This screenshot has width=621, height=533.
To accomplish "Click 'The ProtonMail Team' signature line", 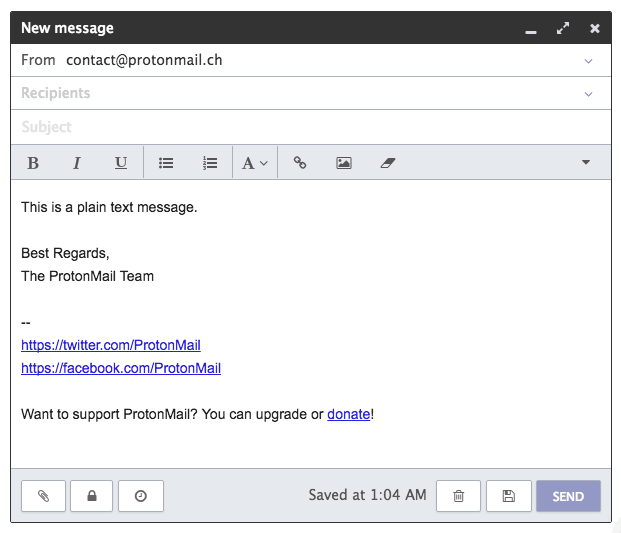I will tap(87, 276).
